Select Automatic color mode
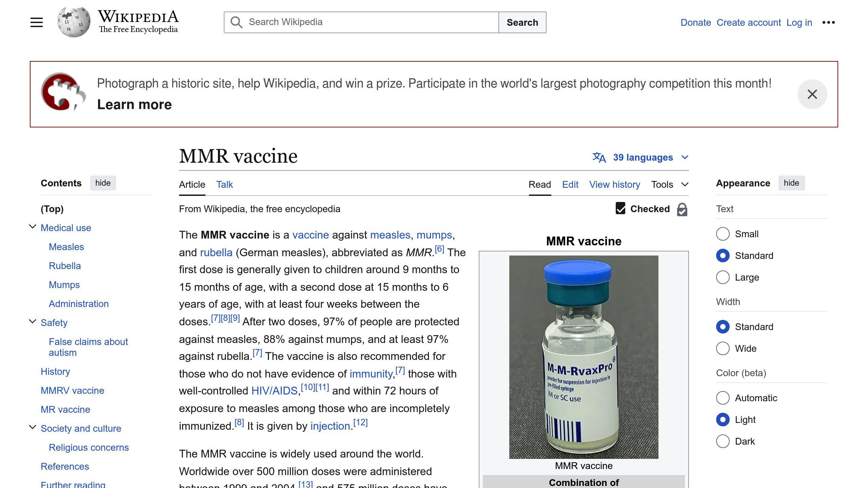 click(x=723, y=398)
